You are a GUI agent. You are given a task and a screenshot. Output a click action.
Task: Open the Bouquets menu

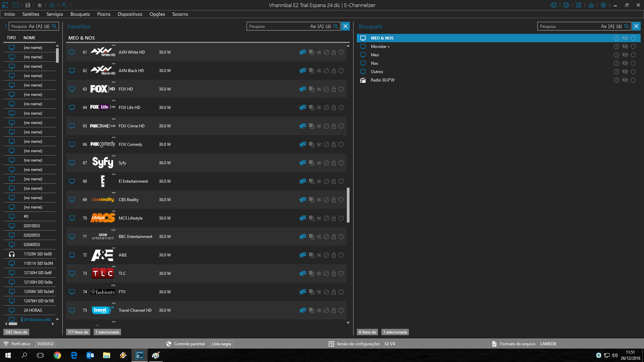[x=80, y=14]
